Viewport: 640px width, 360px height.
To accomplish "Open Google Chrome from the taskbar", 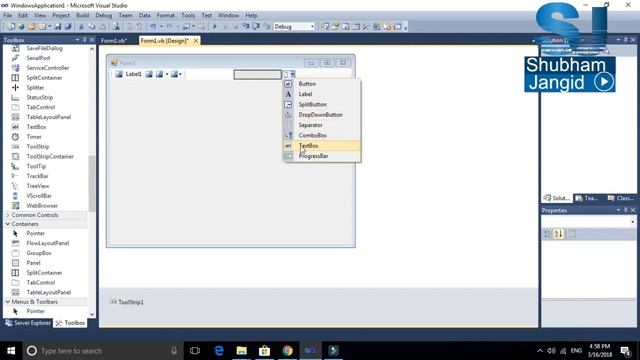I will [287, 351].
